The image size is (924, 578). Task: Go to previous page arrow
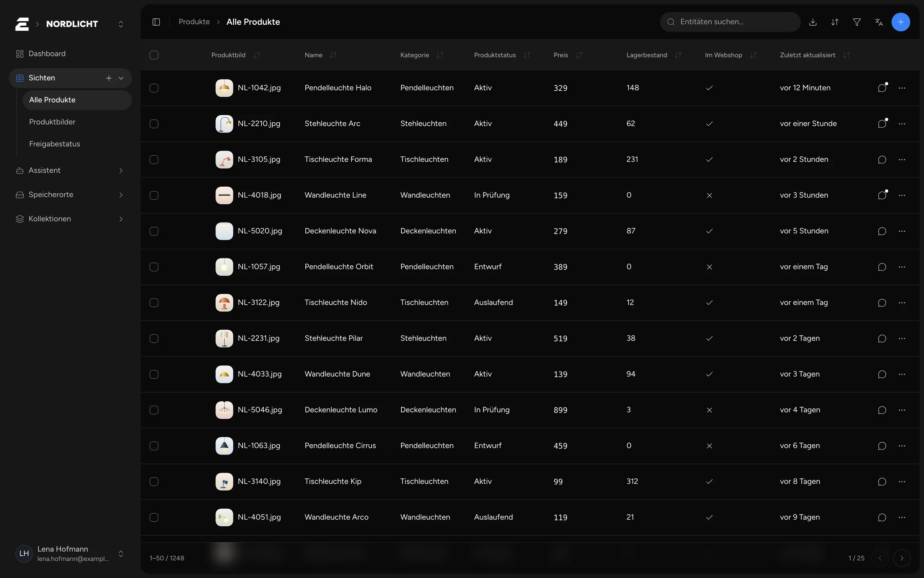point(880,558)
